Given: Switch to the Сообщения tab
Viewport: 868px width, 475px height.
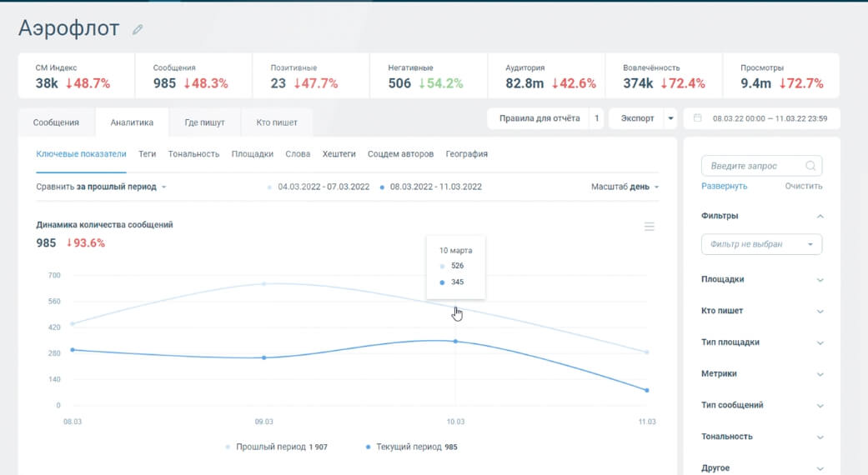Looking at the screenshot, I should (x=56, y=122).
